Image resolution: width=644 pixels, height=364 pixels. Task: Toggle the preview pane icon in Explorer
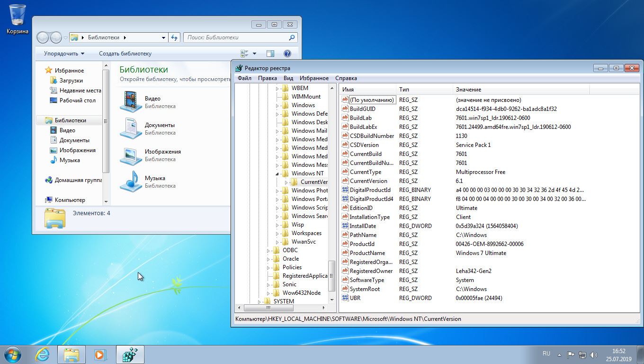point(270,54)
